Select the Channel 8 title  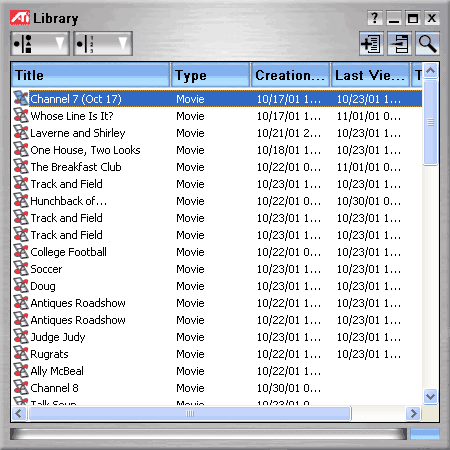(x=54, y=388)
